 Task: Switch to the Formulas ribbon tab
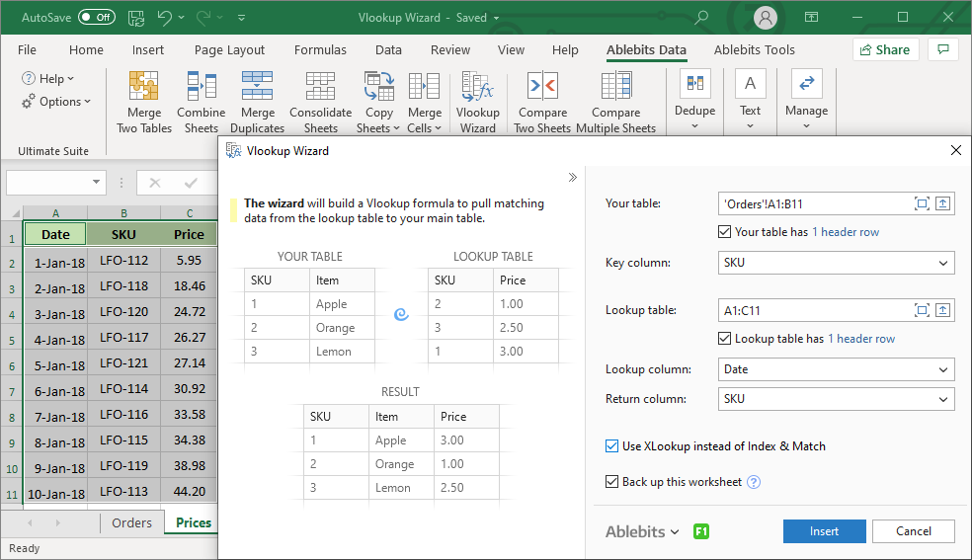click(320, 49)
